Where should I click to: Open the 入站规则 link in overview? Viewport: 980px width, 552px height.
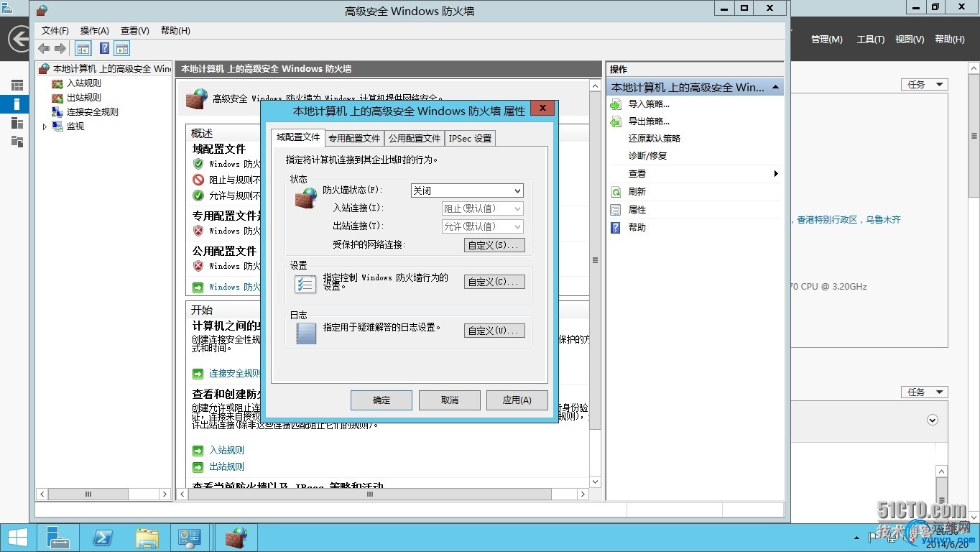point(227,450)
